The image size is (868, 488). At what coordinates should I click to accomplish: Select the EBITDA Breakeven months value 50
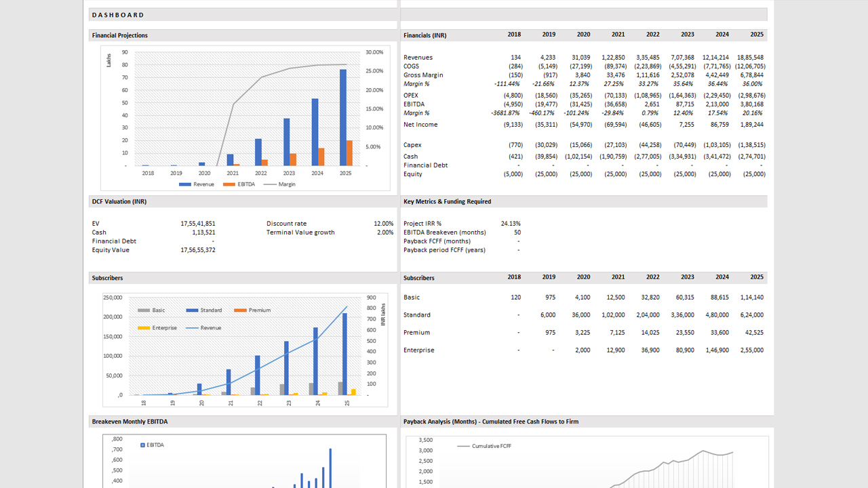click(x=517, y=232)
